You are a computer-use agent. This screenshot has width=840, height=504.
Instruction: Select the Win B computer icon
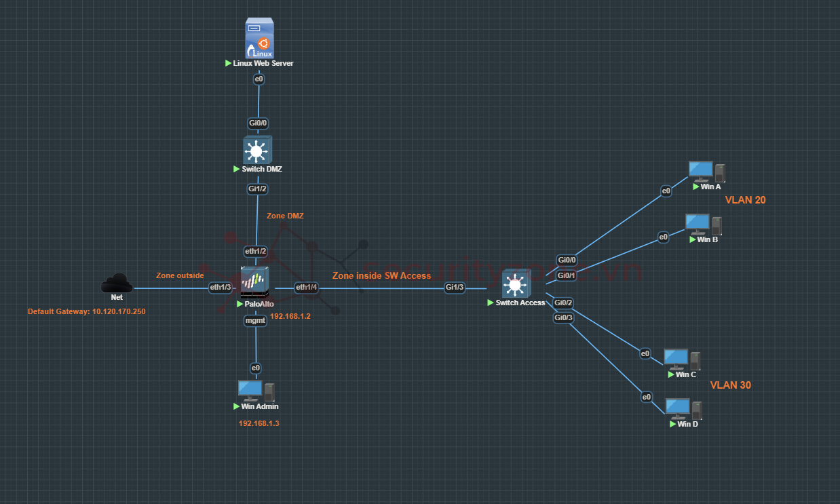pos(703,225)
